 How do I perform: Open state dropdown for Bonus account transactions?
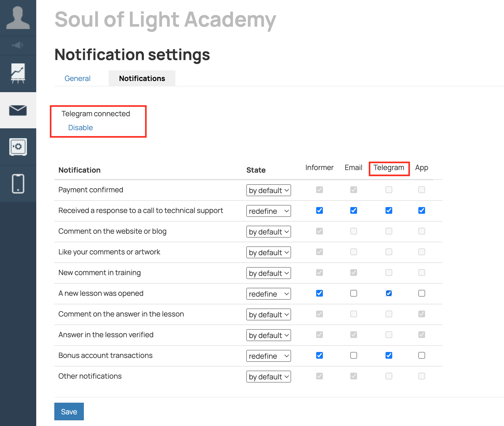pyautogui.click(x=268, y=356)
